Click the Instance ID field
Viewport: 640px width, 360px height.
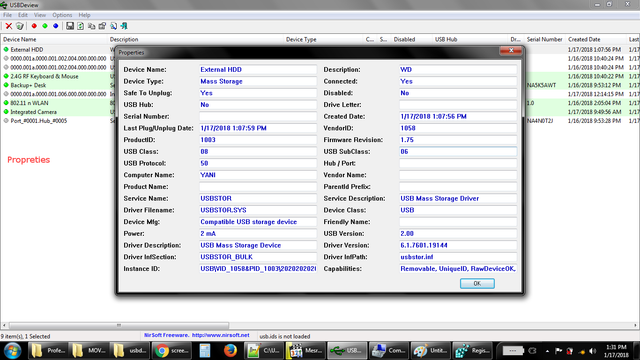point(258,269)
